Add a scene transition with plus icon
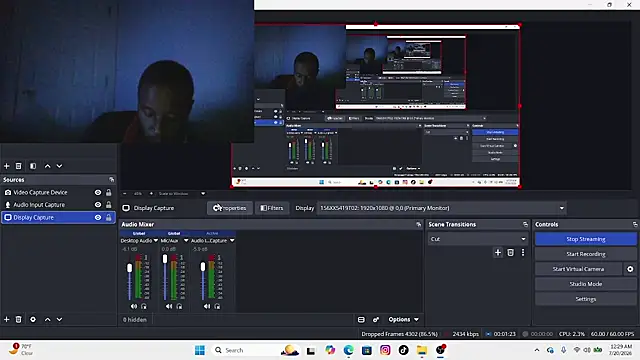The image size is (640, 360). point(498,253)
